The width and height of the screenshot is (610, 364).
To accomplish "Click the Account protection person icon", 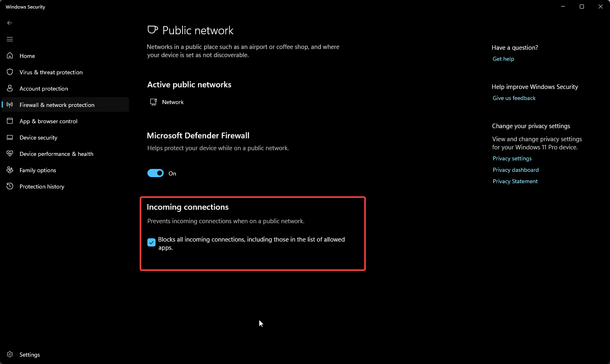I will (10, 88).
